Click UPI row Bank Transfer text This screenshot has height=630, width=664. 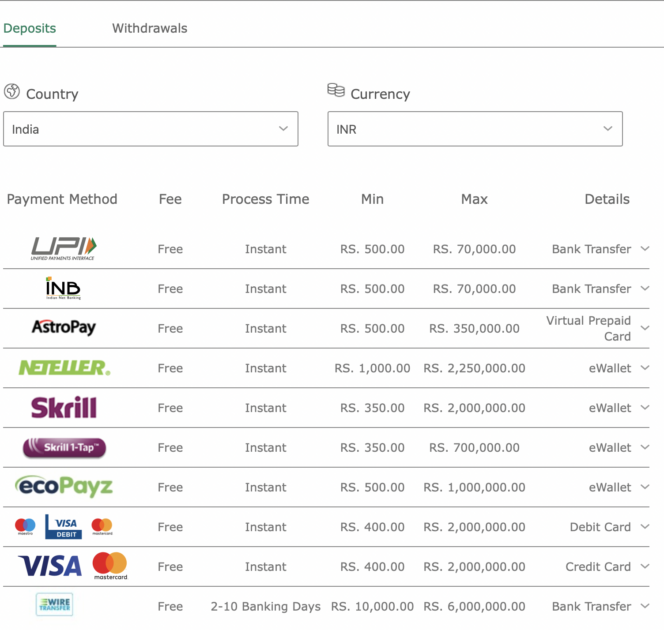(591, 249)
